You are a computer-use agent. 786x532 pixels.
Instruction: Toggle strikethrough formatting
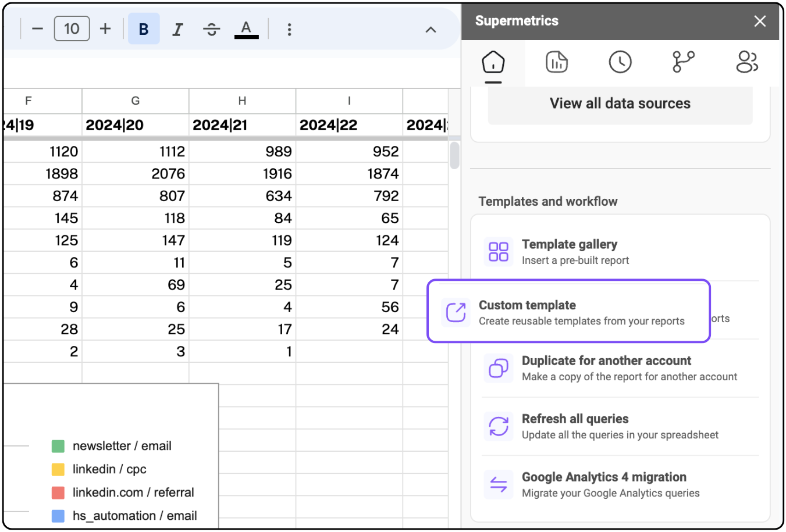click(212, 29)
